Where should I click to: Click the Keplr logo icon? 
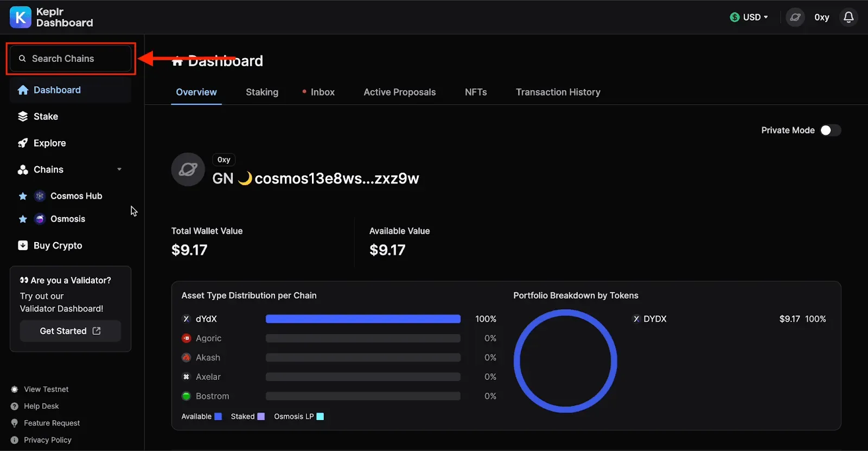click(x=21, y=17)
